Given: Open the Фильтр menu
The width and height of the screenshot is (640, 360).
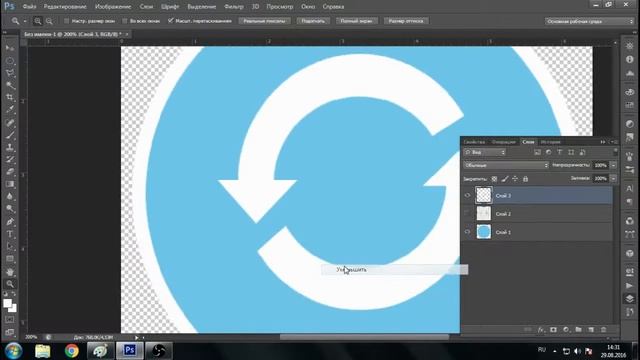Looking at the screenshot, I should click(234, 7).
